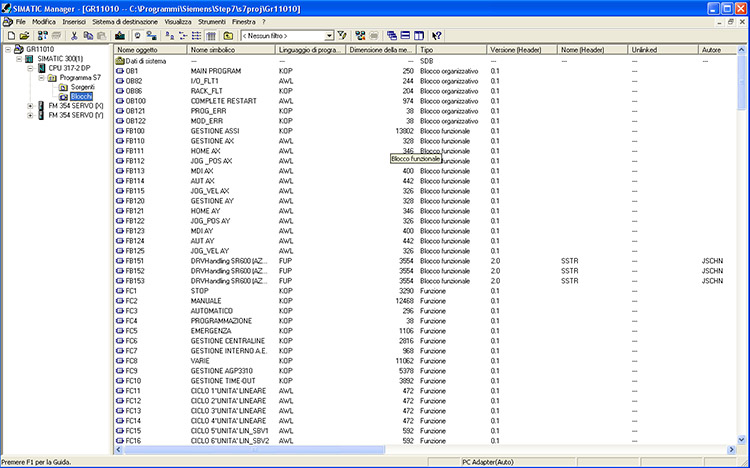Switch to List view mode
This screenshot has height=468, width=750.
(x=197, y=35)
